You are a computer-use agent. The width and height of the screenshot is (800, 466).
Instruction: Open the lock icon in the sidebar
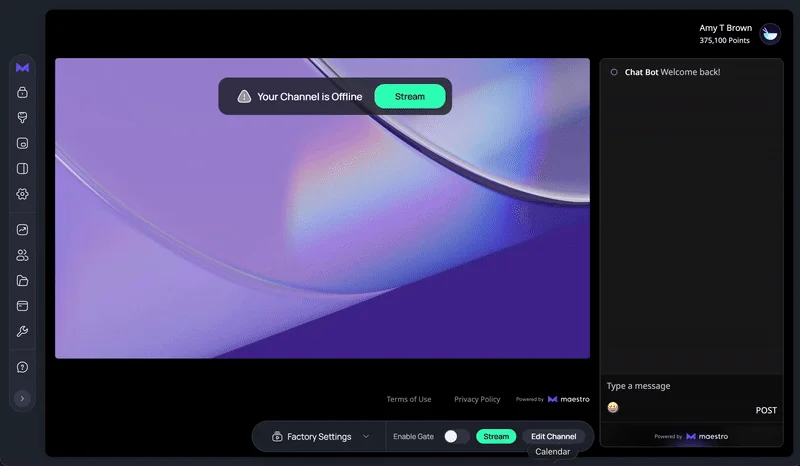[22, 92]
